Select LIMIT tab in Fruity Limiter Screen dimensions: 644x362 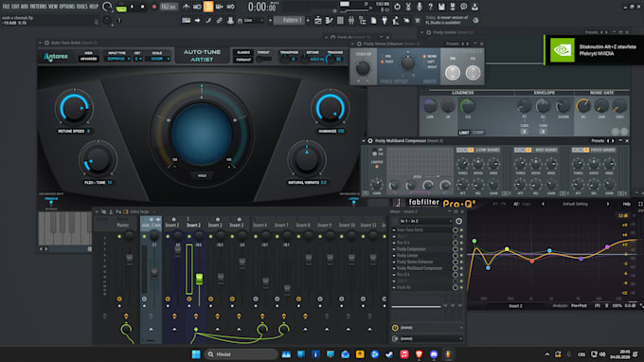[x=464, y=133]
